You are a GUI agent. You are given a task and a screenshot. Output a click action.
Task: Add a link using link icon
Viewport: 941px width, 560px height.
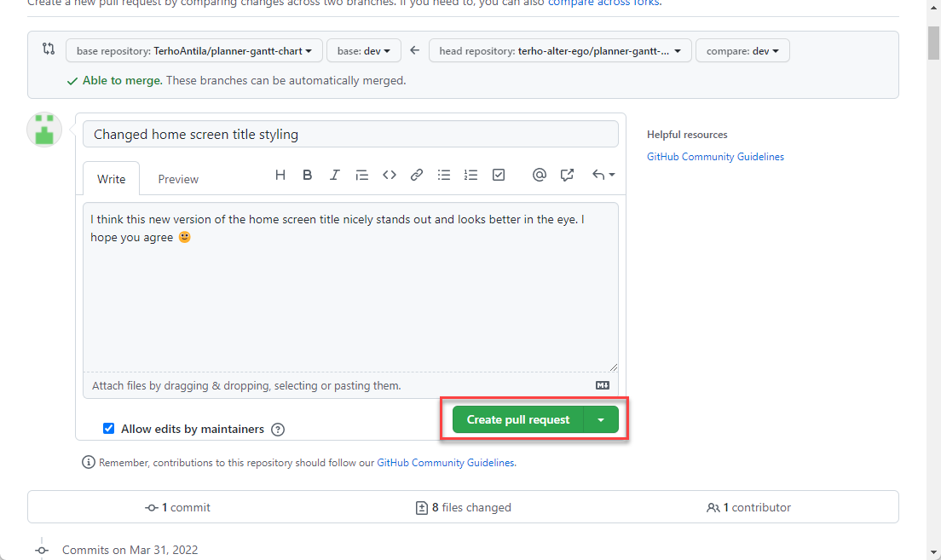point(417,175)
